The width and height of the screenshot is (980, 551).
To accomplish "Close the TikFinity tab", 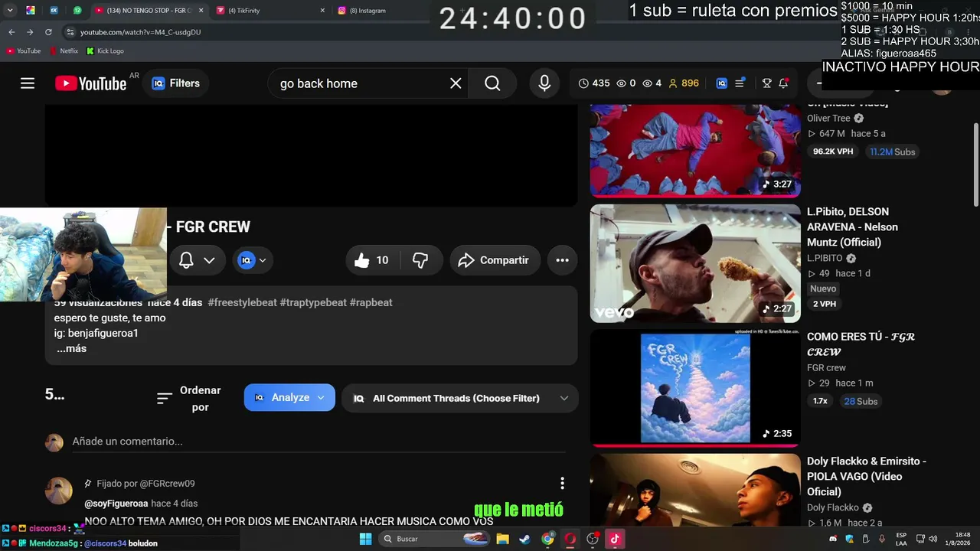I will point(322,11).
